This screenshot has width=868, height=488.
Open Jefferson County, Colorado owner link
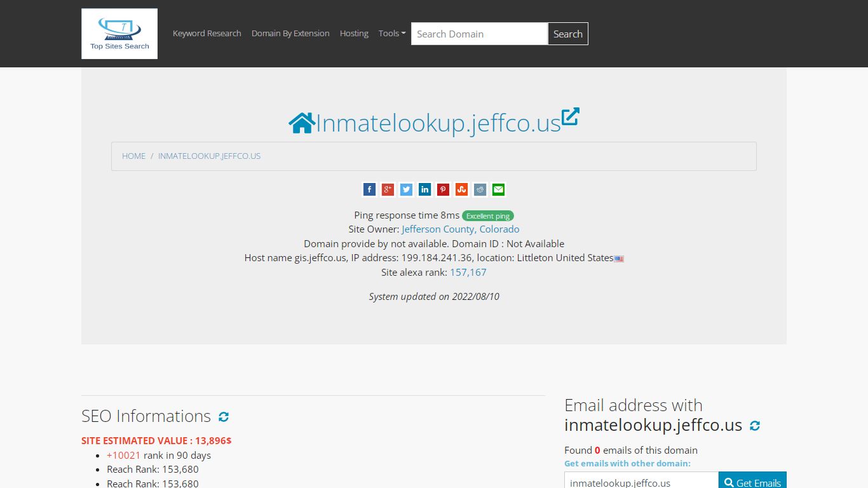click(x=461, y=229)
